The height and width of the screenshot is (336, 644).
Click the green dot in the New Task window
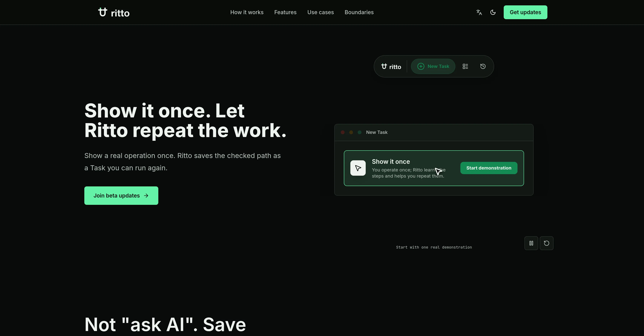pyautogui.click(x=360, y=132)
